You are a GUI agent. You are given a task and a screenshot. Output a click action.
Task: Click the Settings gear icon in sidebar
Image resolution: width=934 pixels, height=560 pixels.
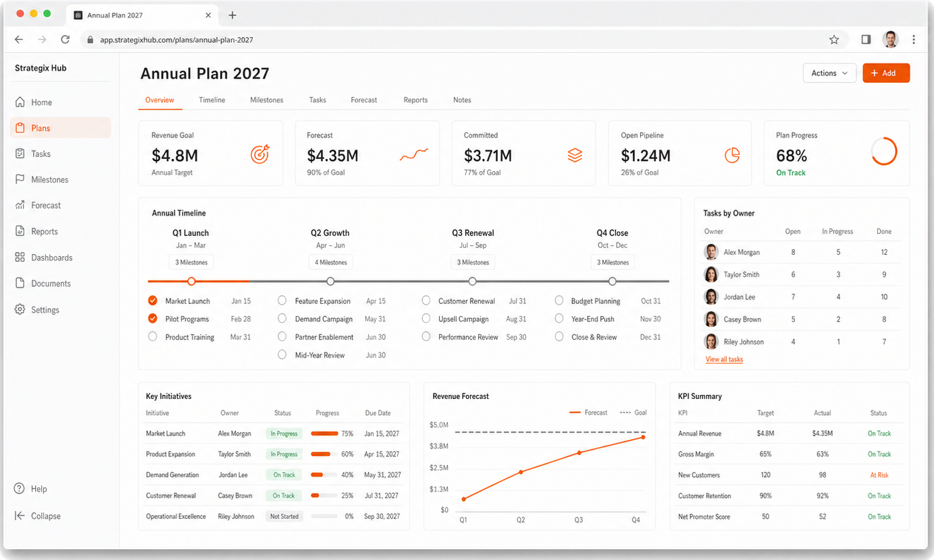click(x=20, y=310)
